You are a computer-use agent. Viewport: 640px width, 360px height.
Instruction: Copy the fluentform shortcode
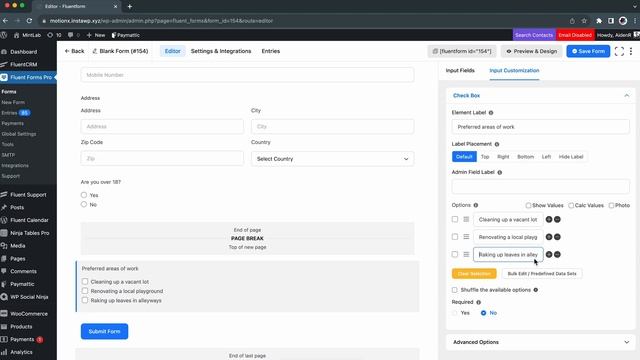pyautogui.click(x=462, y=51)
